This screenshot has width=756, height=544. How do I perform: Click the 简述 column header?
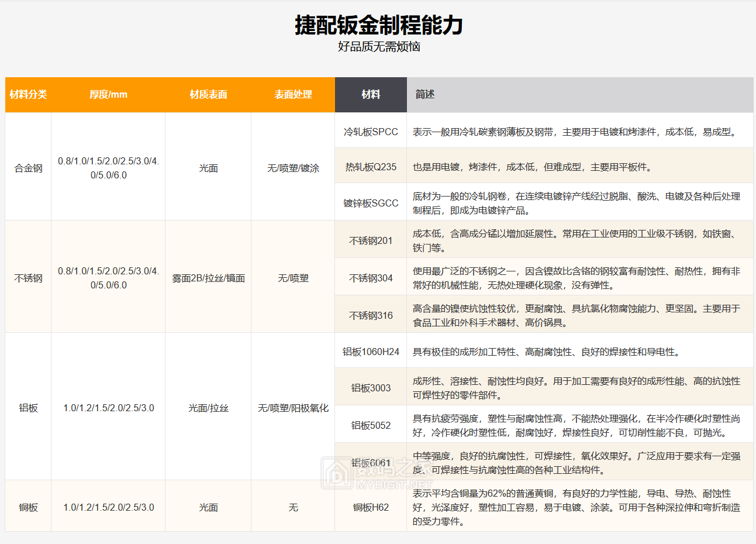[x=580, y=94]
